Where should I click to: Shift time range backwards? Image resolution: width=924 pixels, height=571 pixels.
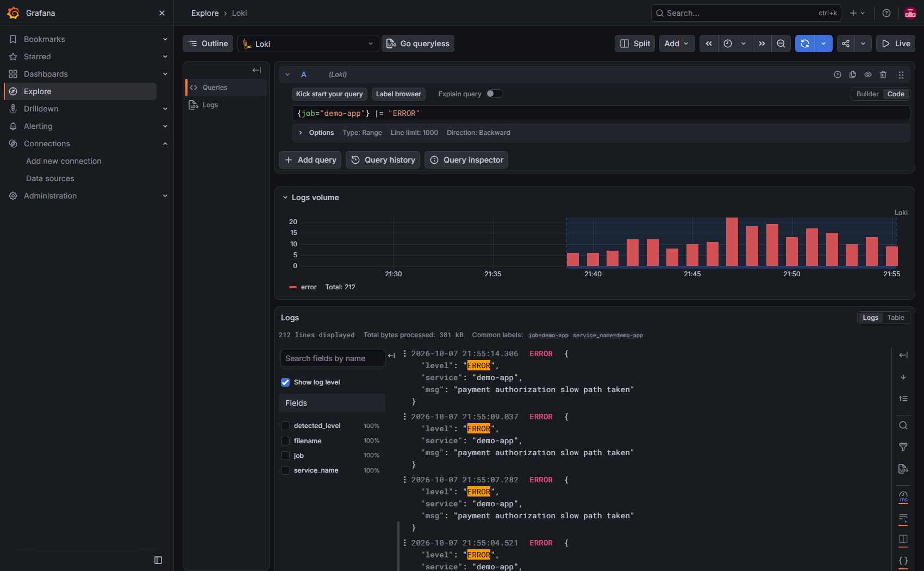point(709,44)
